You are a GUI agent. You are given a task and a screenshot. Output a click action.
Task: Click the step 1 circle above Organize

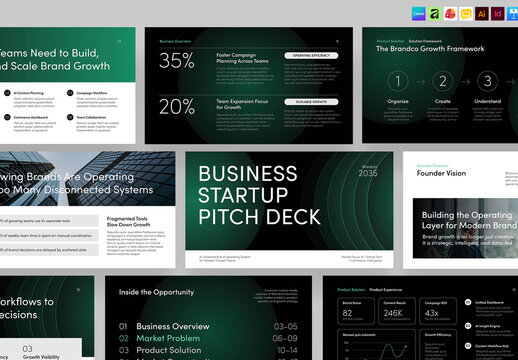398,81
